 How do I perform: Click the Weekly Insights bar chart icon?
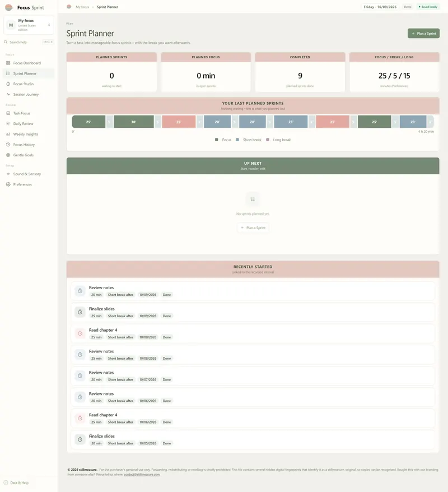tap(8, 134)
